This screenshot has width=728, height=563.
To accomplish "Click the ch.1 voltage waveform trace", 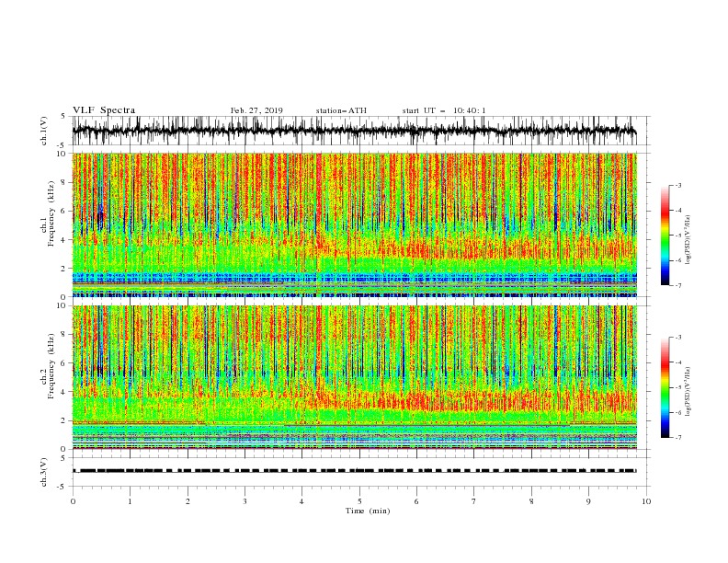I will (x=354, y=131).
